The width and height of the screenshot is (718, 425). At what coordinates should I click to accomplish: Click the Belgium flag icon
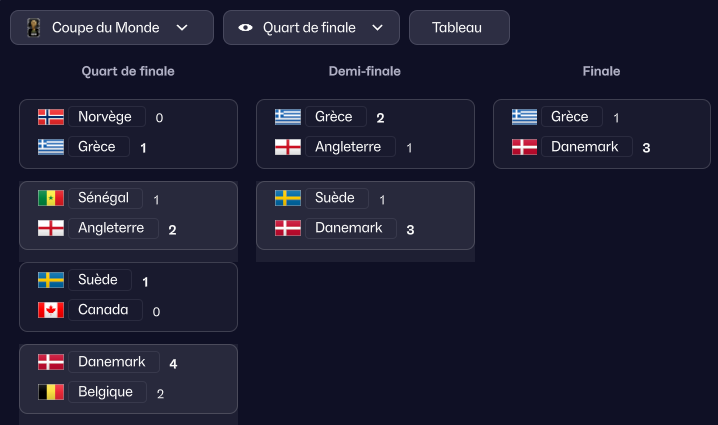51,392
